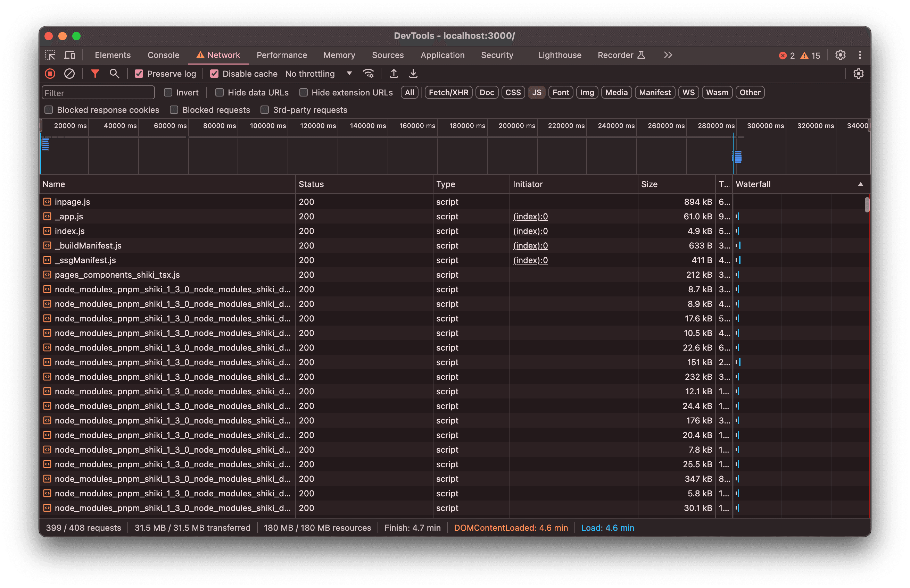Screen dimensions: 910x588
Task: Click the script icon of _buildManifest.js
Action: pyautogui.click(x=47, y=245)
